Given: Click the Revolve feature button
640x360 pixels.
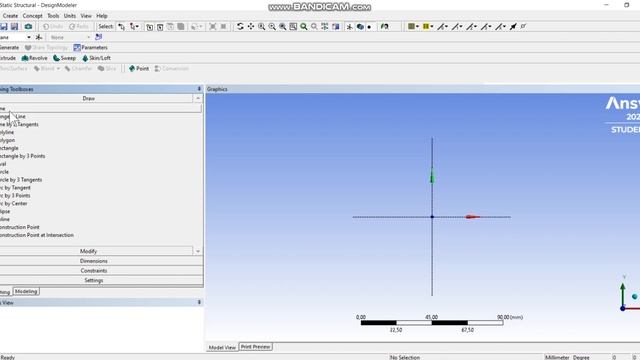Looking at the screenshot, I should coord(34,58).
